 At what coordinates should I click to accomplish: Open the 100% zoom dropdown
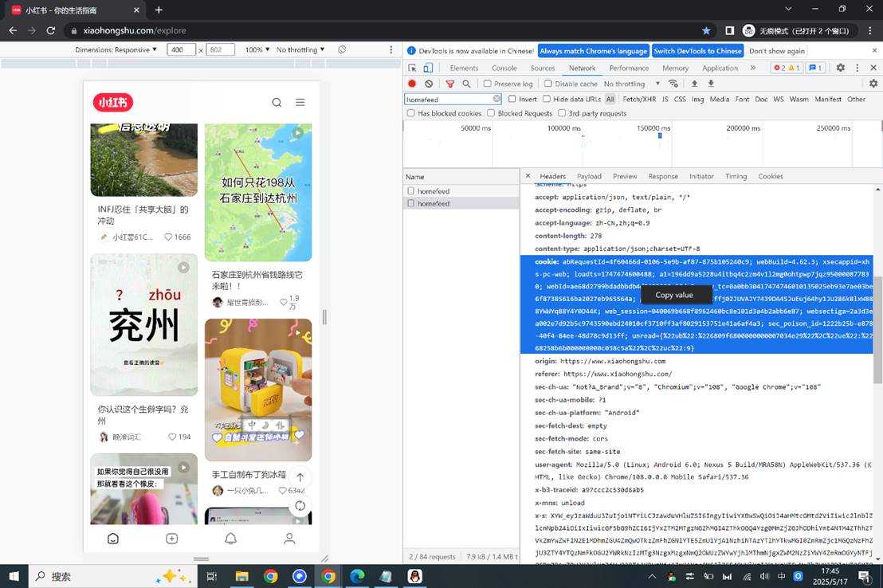[257, 49]
